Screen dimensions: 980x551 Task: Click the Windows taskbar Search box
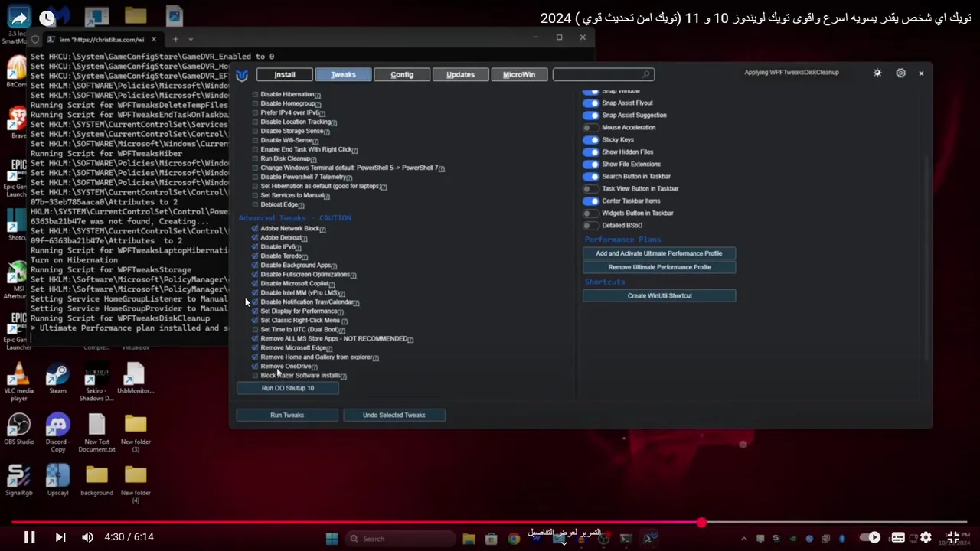pyautogui.click(x=400, y=539)
